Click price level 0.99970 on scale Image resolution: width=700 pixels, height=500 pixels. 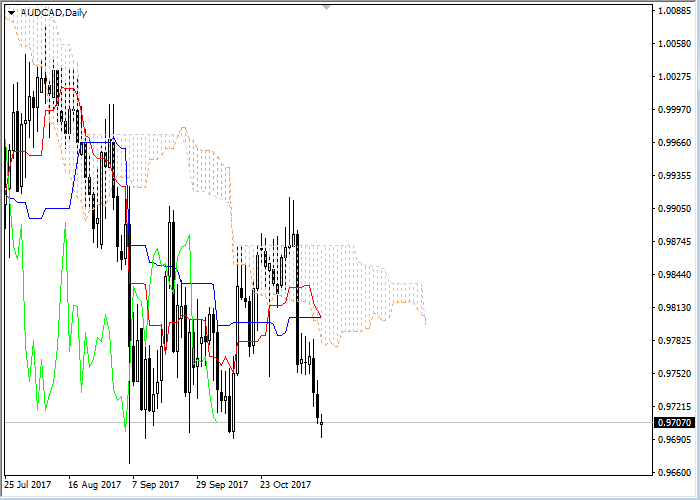[x=675, y=110]
